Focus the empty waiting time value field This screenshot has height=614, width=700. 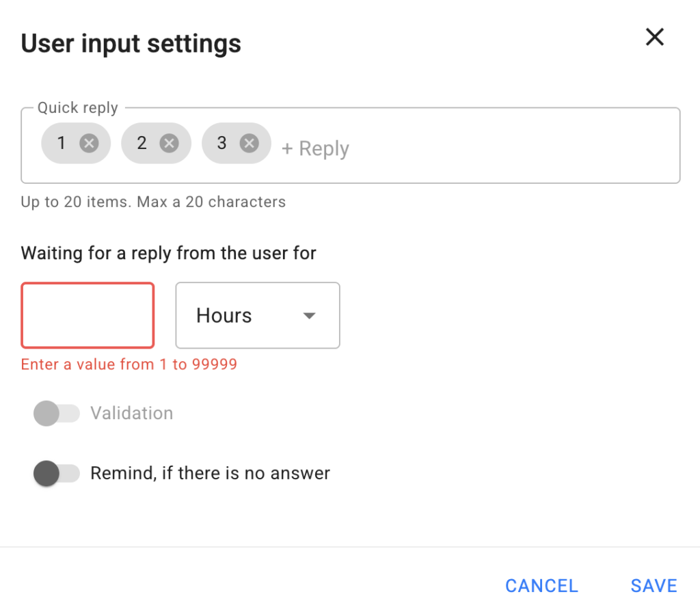pos(87,315)
